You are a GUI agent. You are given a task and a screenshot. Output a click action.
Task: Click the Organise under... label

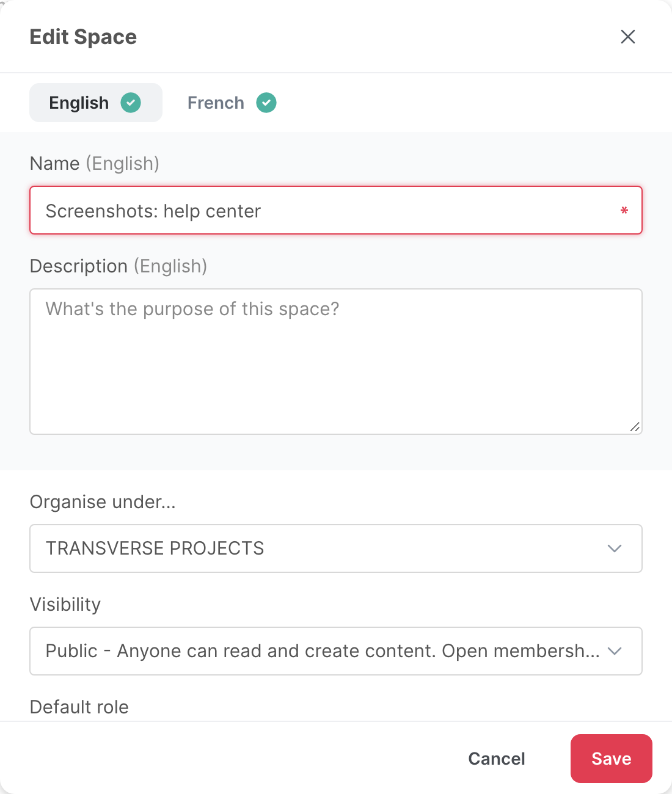pos(103,502)
